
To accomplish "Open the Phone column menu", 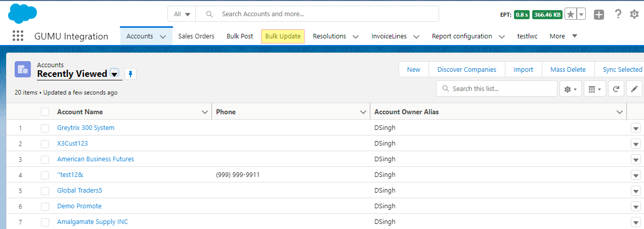I will click(x=363, y=112).
